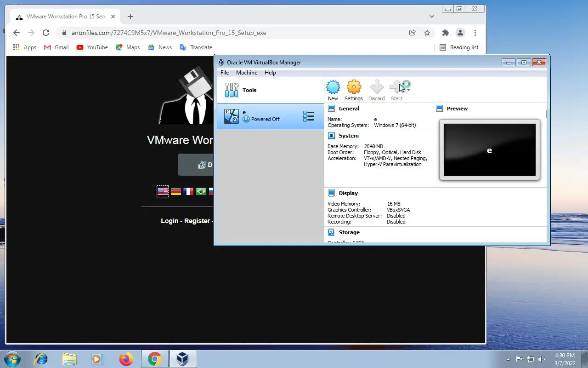
Task: Click the Login link on anonfiles
Action: 170,221
